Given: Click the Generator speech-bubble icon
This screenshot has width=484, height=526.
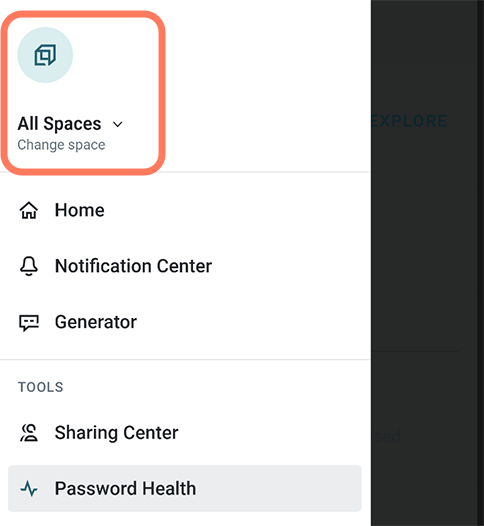Looking at the screenshot, I should 29,323.
